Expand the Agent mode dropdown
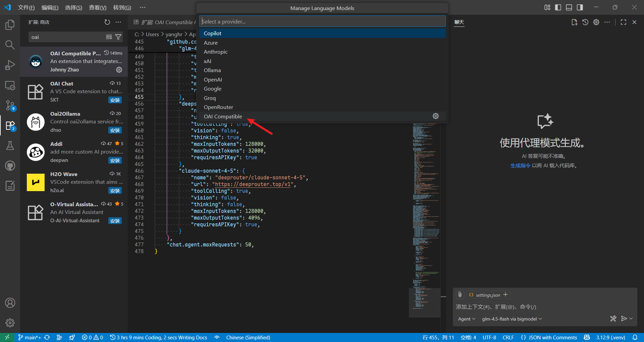644x342 pixels. coord(467,319)
